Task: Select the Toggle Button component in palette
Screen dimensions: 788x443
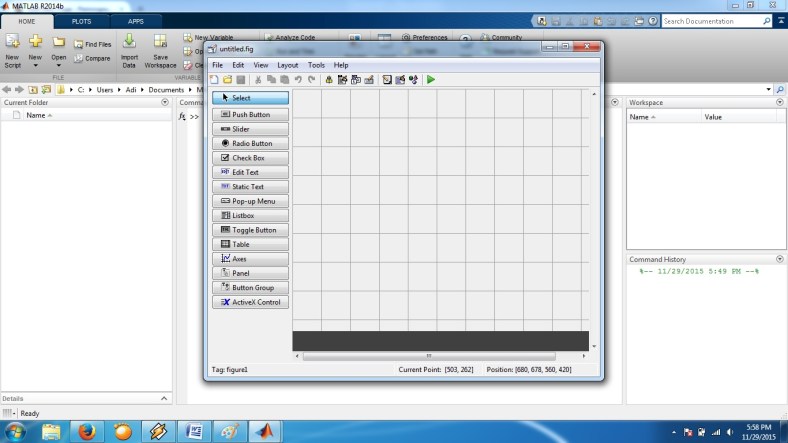Action: 250,230
